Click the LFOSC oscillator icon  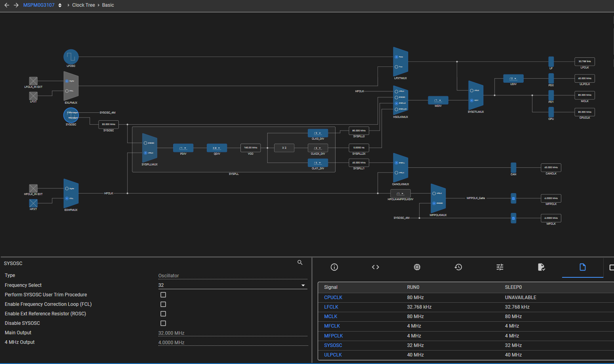point(71,57)
